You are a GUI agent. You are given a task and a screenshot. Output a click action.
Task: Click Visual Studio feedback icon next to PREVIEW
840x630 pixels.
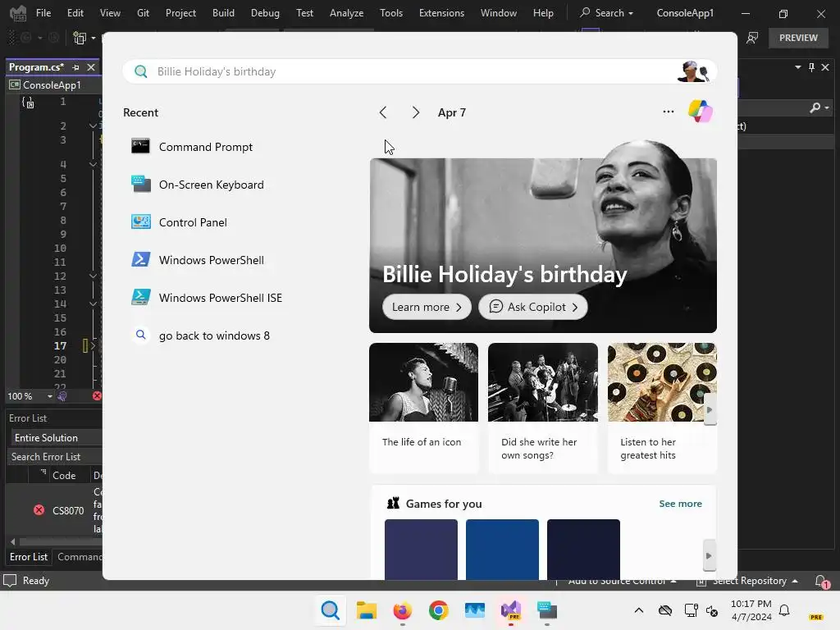click(x=752, y=38)
